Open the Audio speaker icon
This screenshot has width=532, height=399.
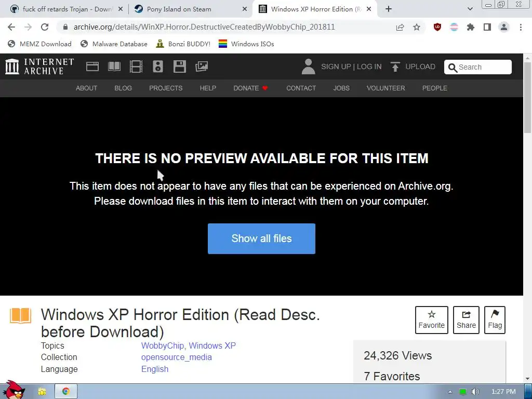coord(158,66)
